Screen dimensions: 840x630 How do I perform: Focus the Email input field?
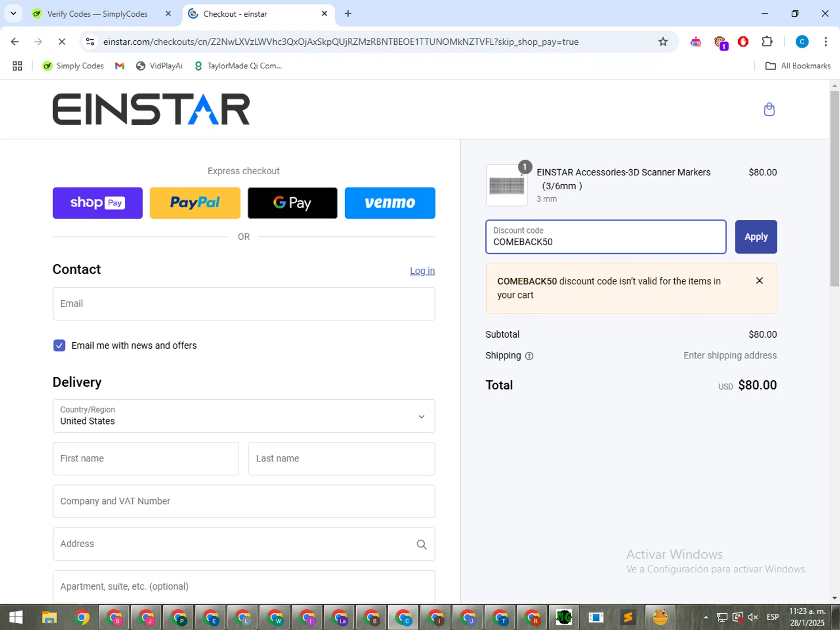244,304
